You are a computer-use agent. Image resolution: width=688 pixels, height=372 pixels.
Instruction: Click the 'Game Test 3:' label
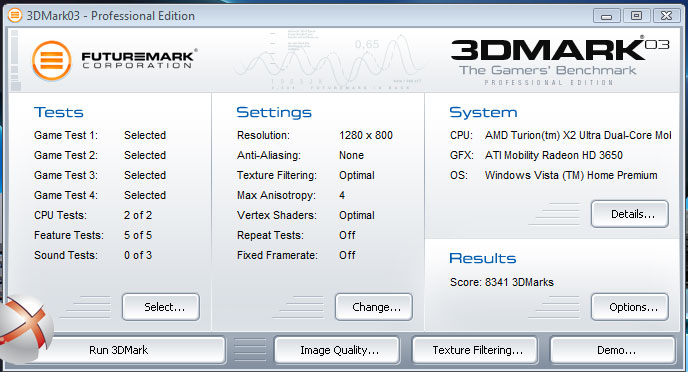tap(66, 175)
